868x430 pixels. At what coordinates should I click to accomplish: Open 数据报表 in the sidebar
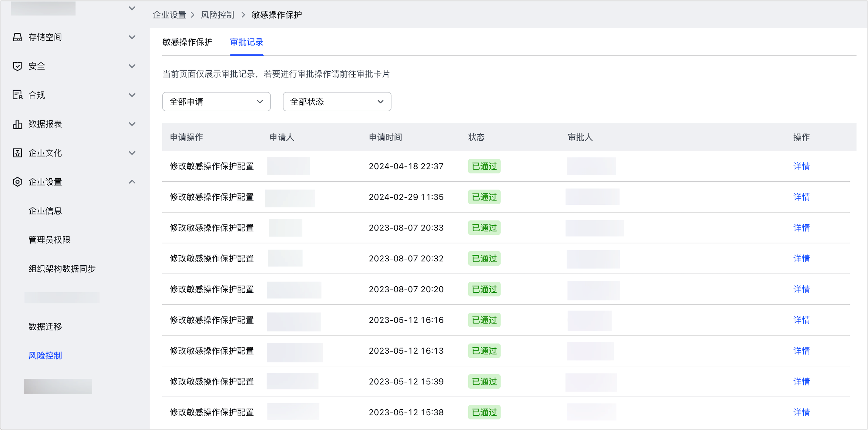tap(45, 124)
